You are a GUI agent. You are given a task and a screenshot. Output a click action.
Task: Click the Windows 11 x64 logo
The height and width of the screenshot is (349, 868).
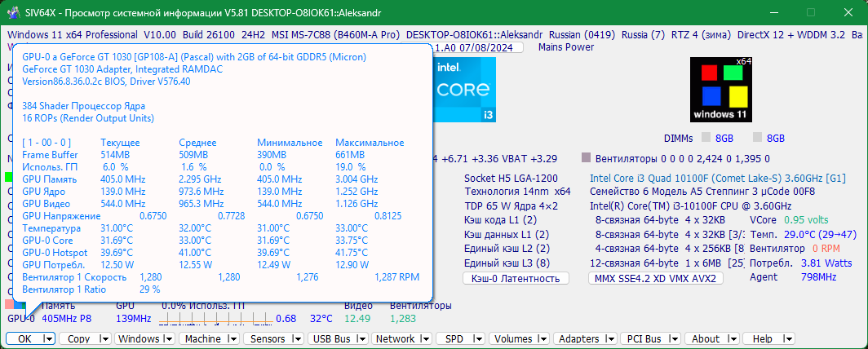(721, 89)
